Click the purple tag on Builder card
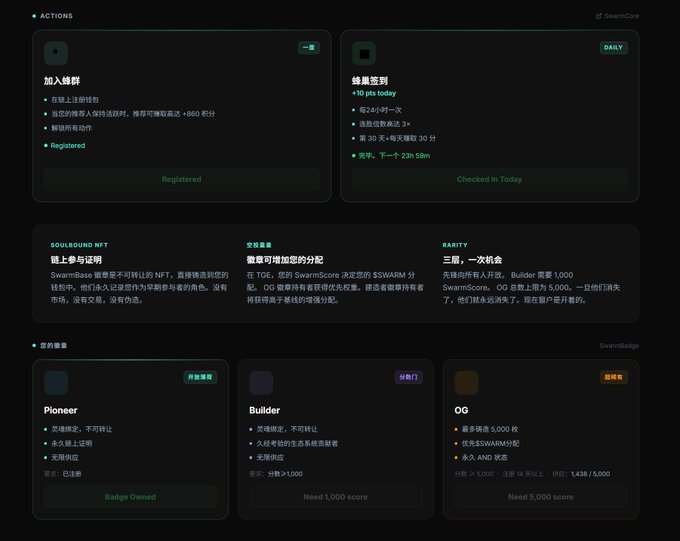 click(x=408, y=377)
